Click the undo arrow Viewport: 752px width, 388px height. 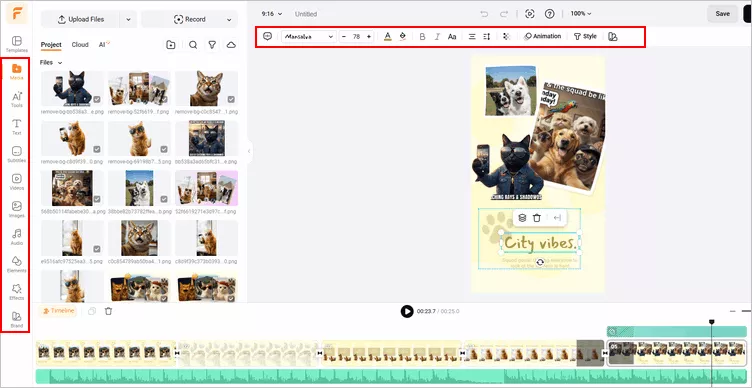click(x=484, y=14)
